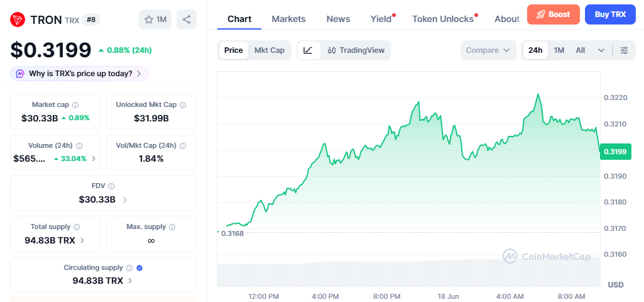Image resolution: width=644 pixels, height=302 pixels.
Task: Show info for Volume (24h)
Action: 79,145
